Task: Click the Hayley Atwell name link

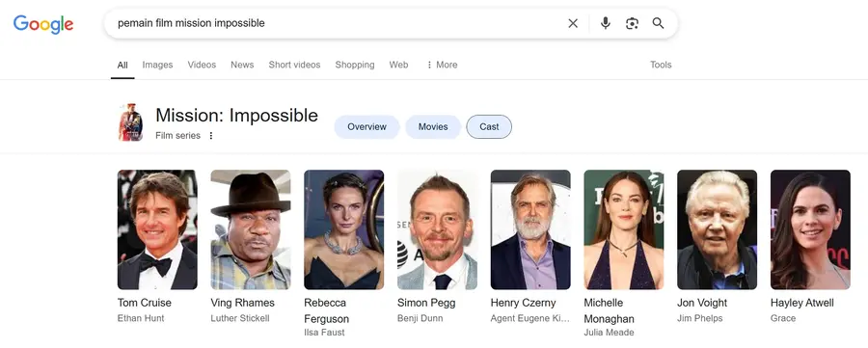Action: point(802,303)
